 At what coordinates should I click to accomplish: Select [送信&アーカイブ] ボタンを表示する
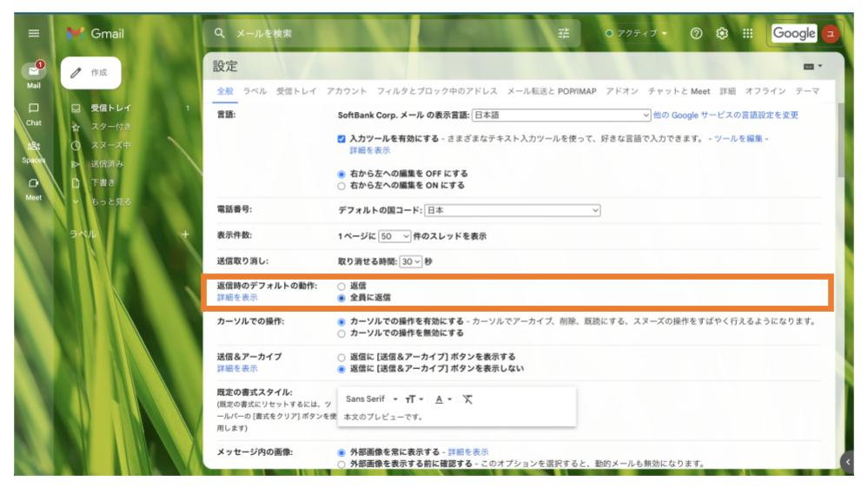point(341,358)
